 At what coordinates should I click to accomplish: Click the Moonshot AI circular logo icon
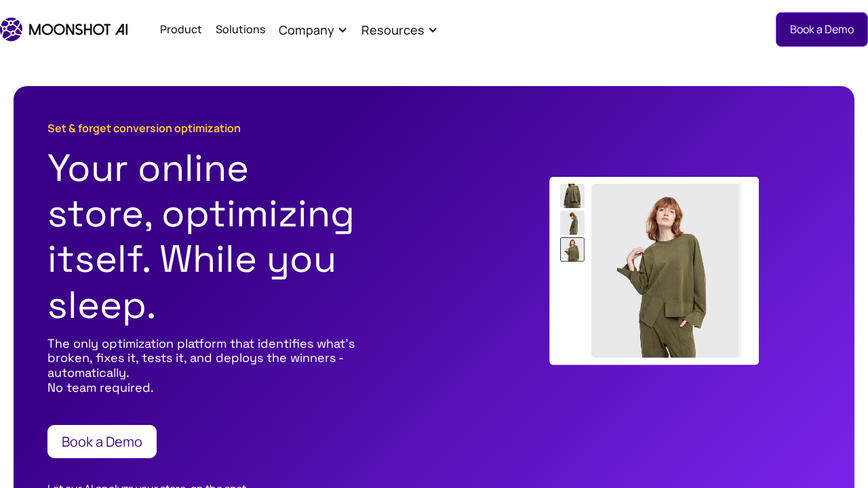point(11,29)
